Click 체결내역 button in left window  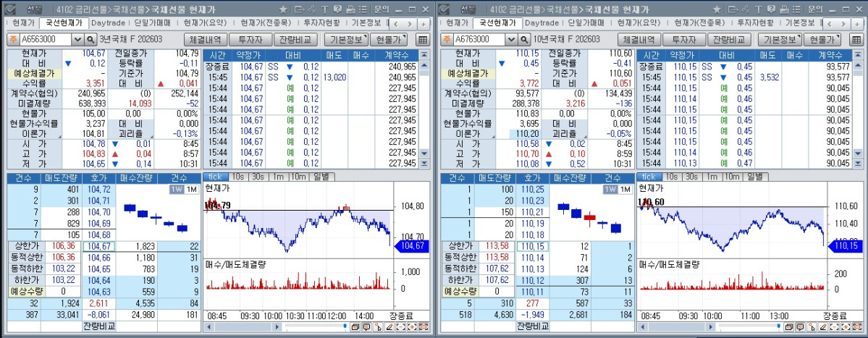coord(206,40)
